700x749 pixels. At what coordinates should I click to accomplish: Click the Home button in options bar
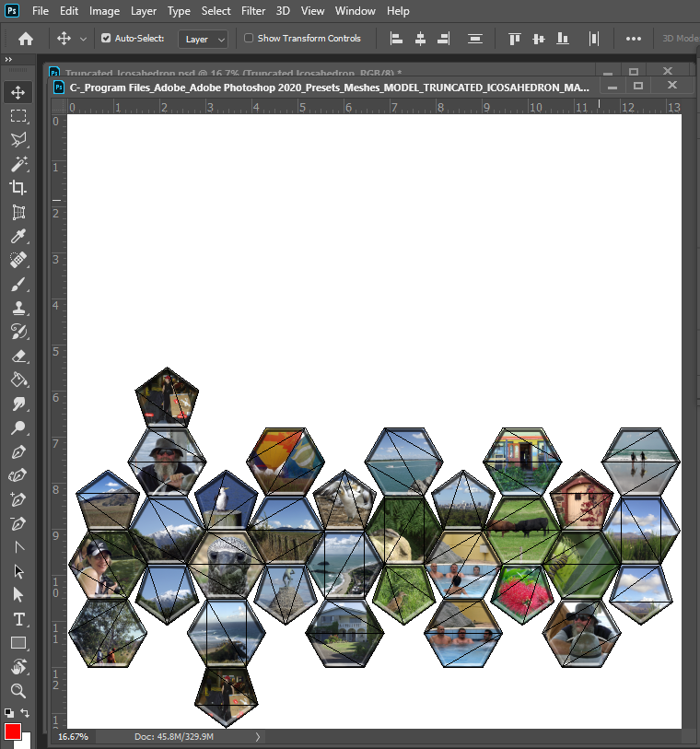point(26,39)
